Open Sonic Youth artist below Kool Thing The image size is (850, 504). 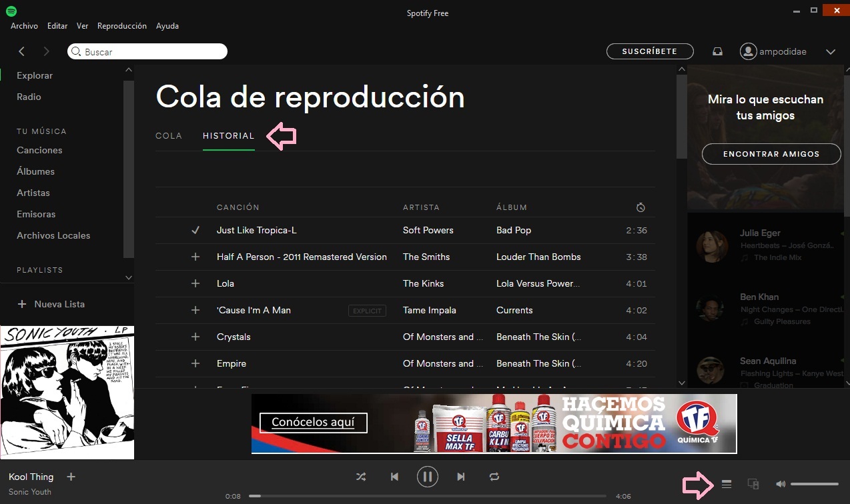coord(30,491)
